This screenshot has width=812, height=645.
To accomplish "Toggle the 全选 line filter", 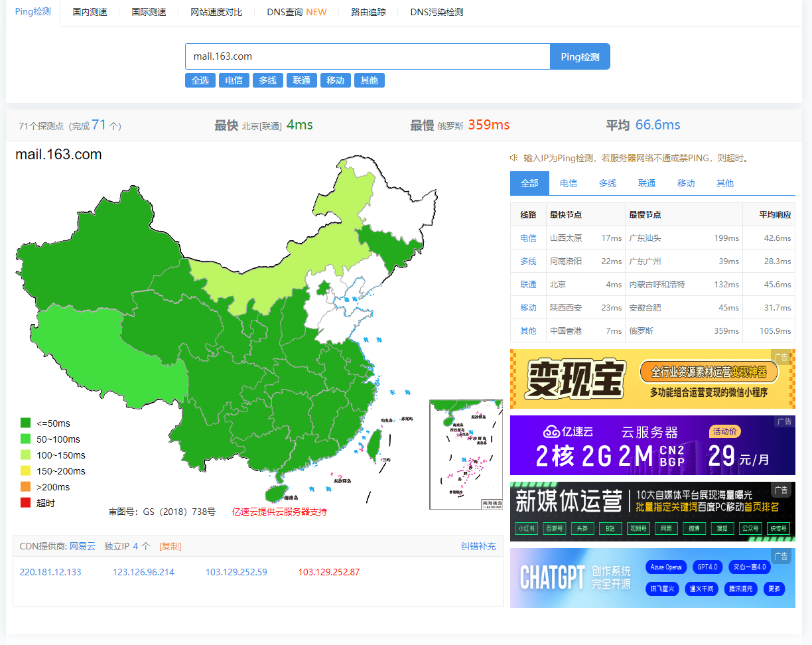I will point(200,80).
